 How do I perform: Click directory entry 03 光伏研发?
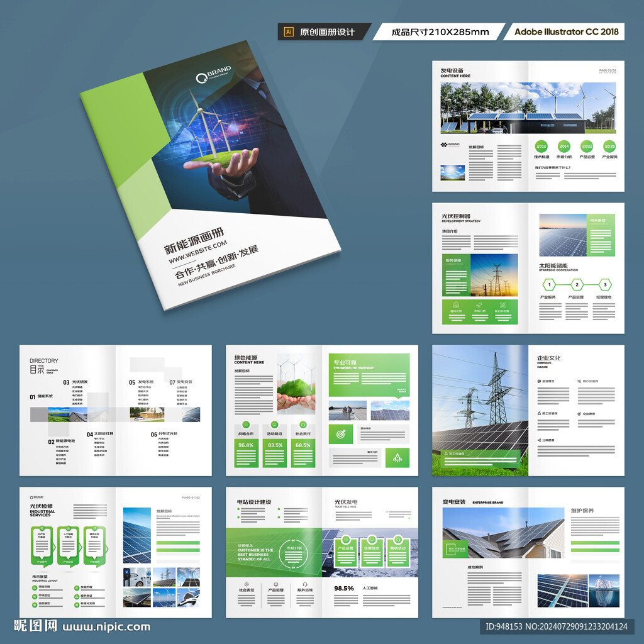click(x=75, y=382)
